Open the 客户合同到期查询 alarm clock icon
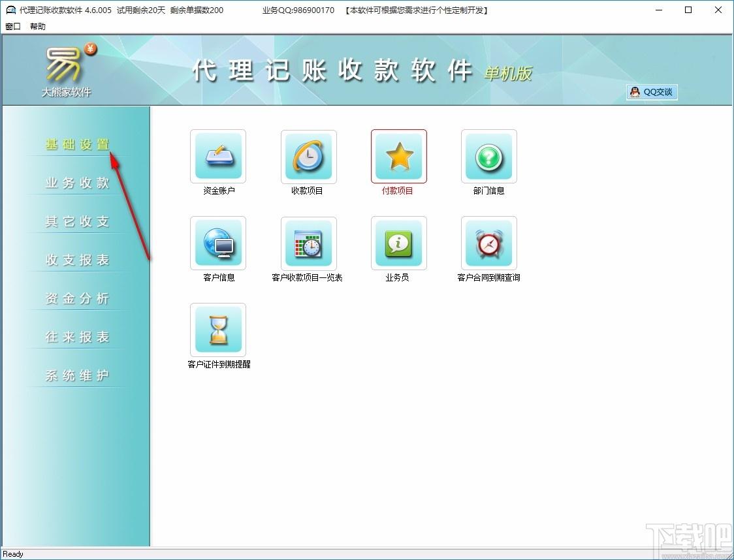734x560 pixels. (489, 243)
